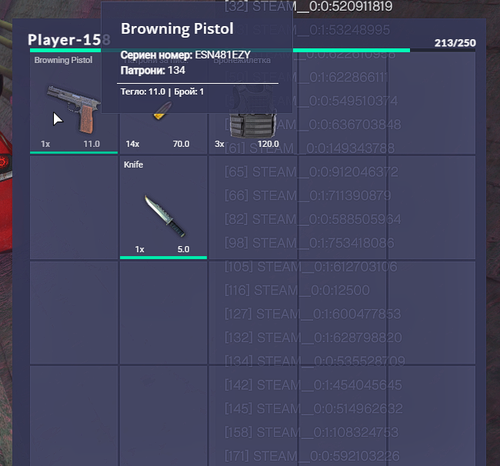Click the inventory weight progress bar

(x=252, y=50)
